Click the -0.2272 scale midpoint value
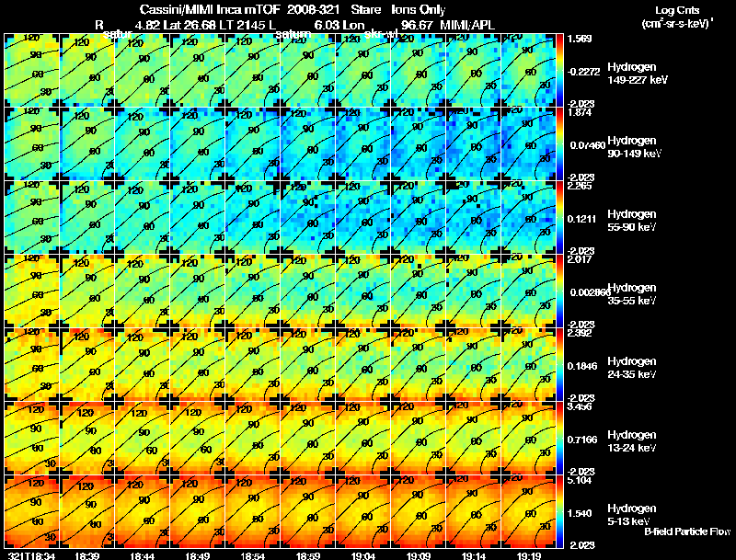The image size is (736, 560). coord(583,72)
